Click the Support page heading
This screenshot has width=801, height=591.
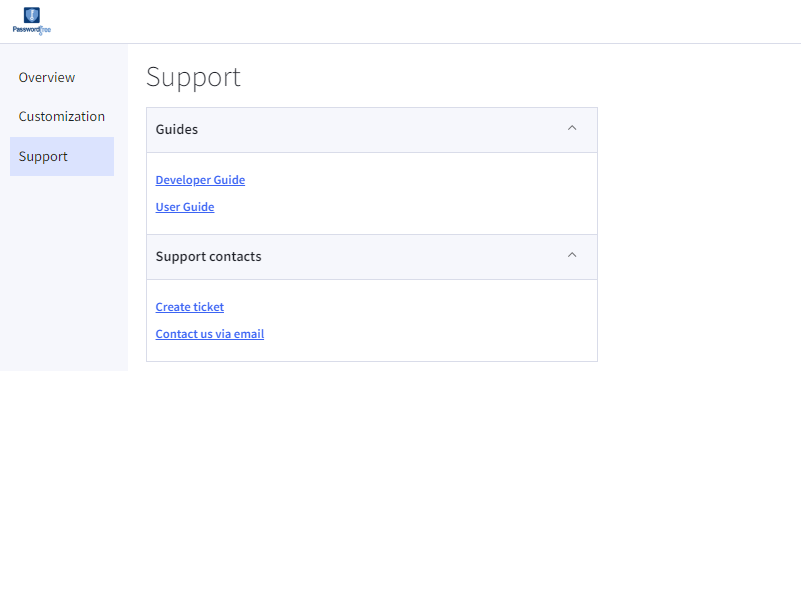193,77
